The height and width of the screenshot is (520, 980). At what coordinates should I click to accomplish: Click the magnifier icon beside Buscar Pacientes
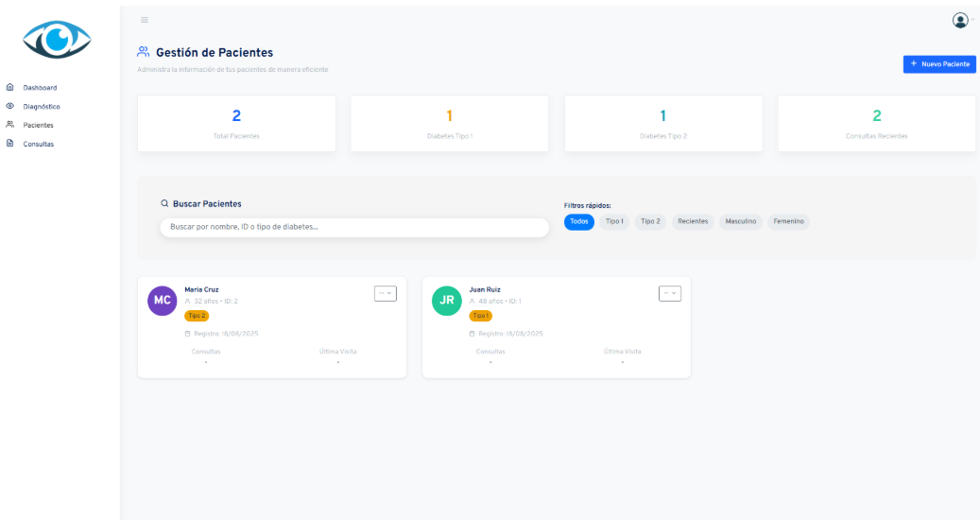click(x=164, y=203)
